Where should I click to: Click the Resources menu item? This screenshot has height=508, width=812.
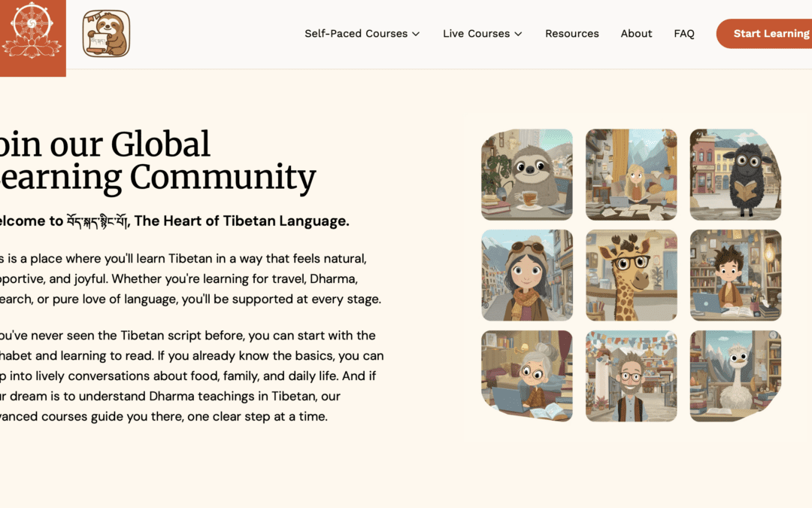click(x=571, y=33)
